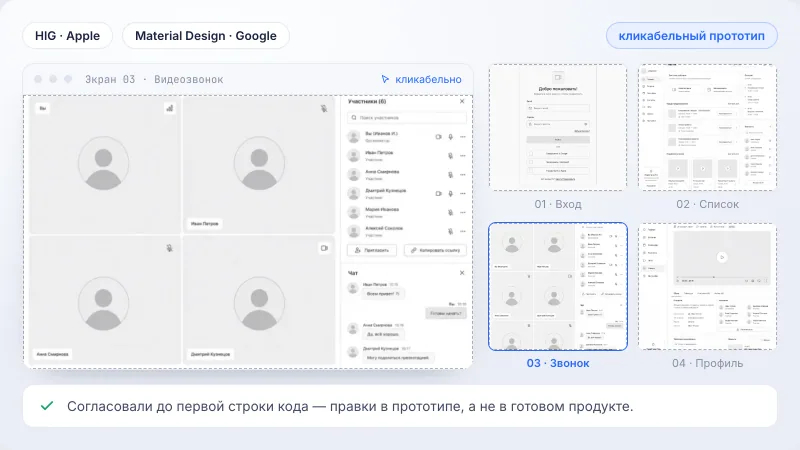Click muted microphone icon for Иван Петров in participants list
The height and width of the screenshot is (450, 800).
(451, 156)
